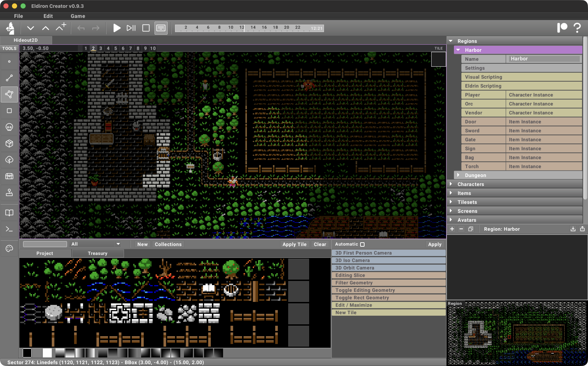
Task: Open the Game menu
Action: coord(78,16)
